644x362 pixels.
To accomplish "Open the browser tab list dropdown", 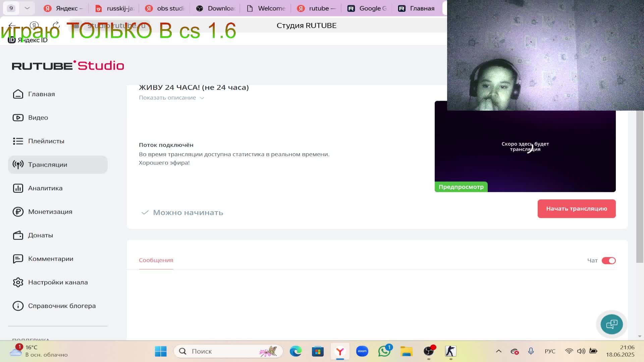I will [x=27, y=8].
